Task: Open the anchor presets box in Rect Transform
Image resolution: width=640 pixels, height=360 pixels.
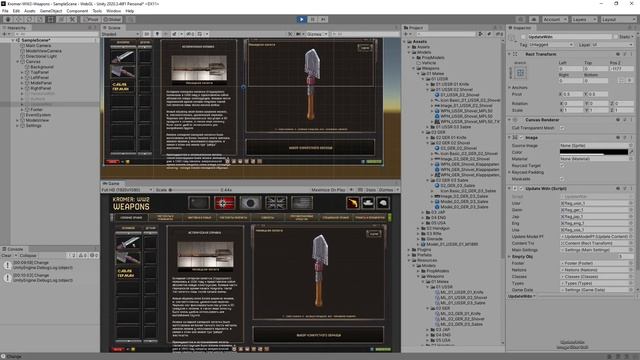Action: [x=520, y=73]
